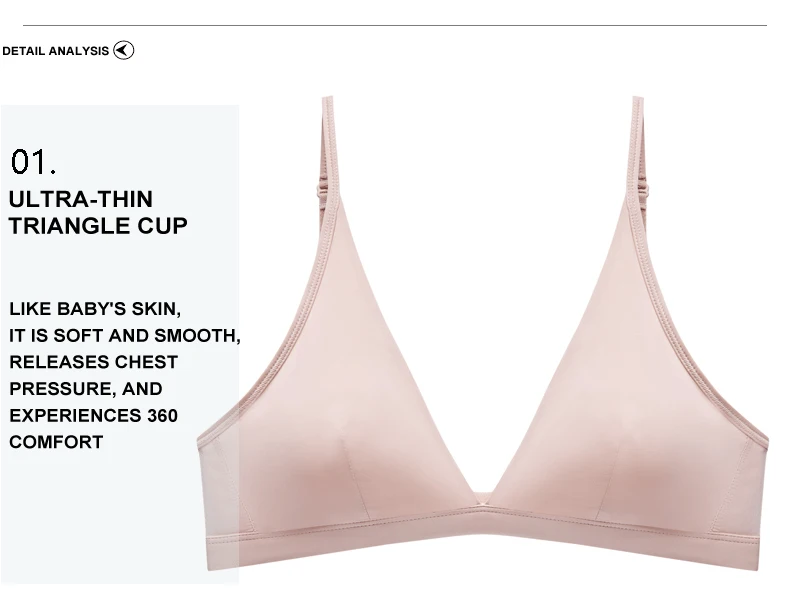The height and width of the screenshot is (606, 790).
Task: Click the circled arrow icon beside Detail Analysis
Action: coord(123,50)
